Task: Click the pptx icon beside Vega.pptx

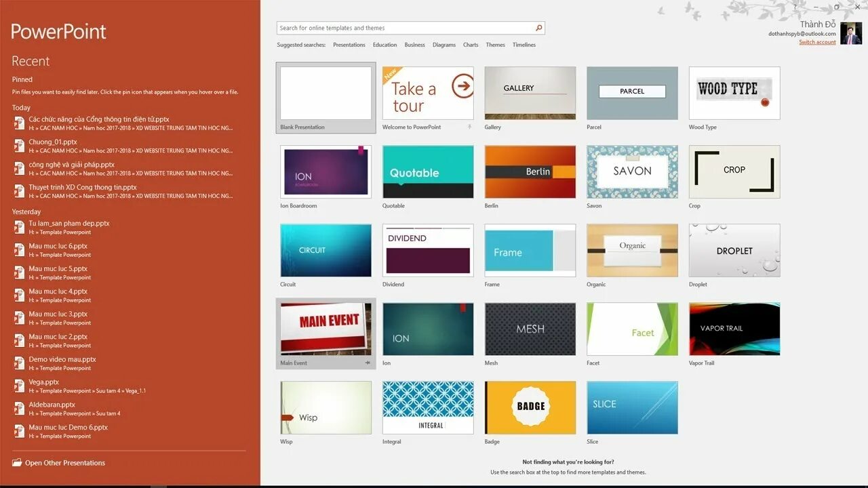Action: click(19, 386)
